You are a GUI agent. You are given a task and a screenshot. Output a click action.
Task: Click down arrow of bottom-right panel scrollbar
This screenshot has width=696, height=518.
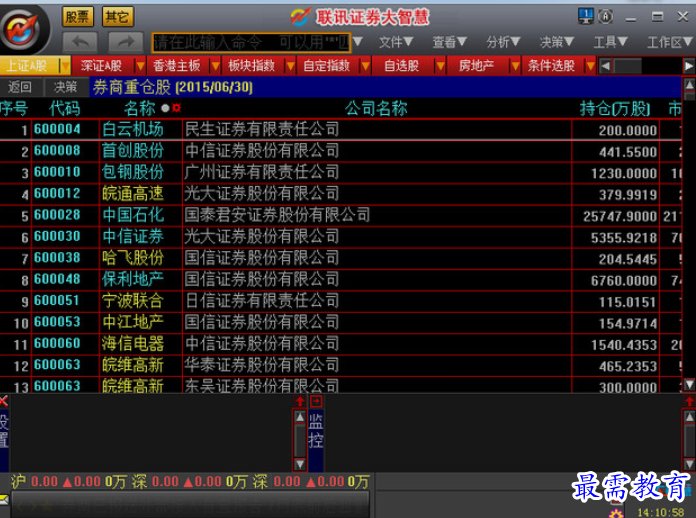(x=689, y=464)
